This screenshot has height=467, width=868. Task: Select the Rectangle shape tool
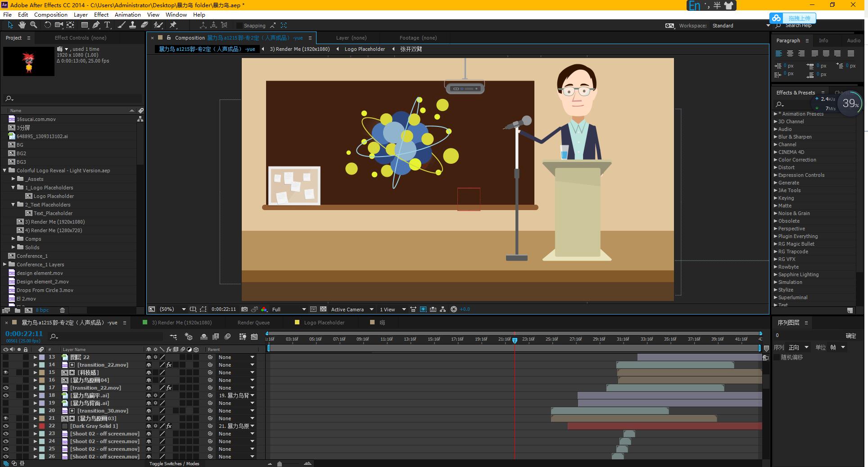pos(84,25)
